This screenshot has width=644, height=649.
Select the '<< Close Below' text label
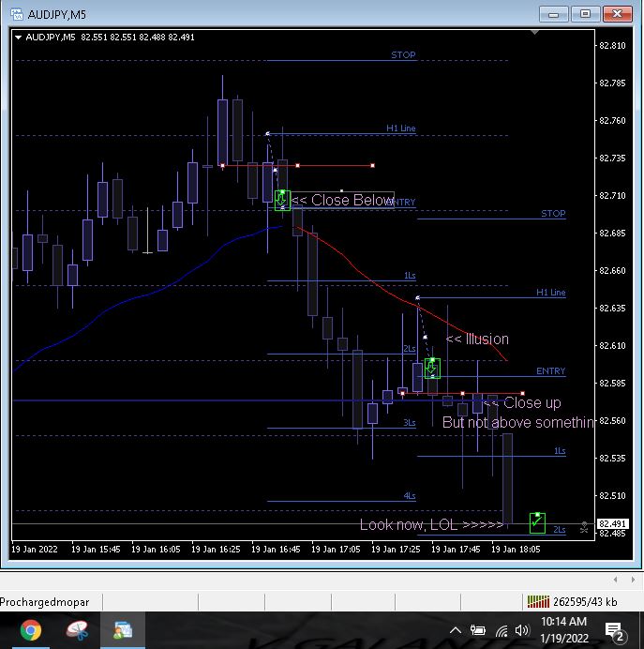click(x=342, y=201)
